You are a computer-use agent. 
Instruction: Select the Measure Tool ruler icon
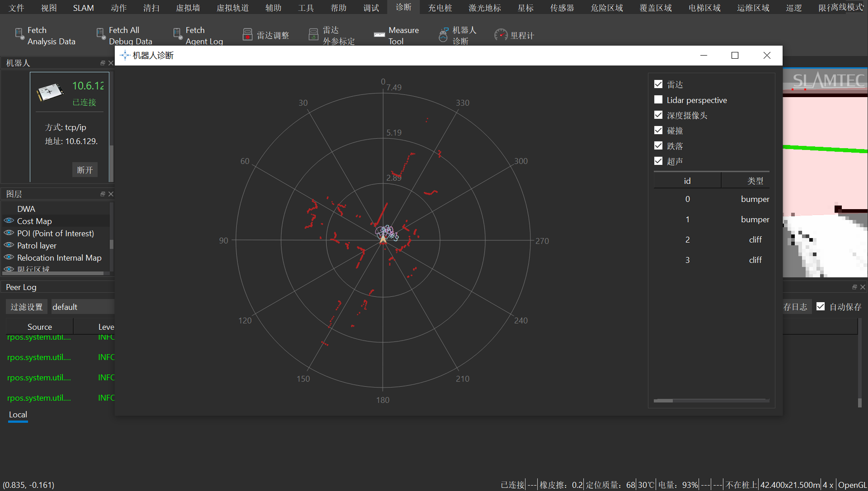[x=379, y=35]
